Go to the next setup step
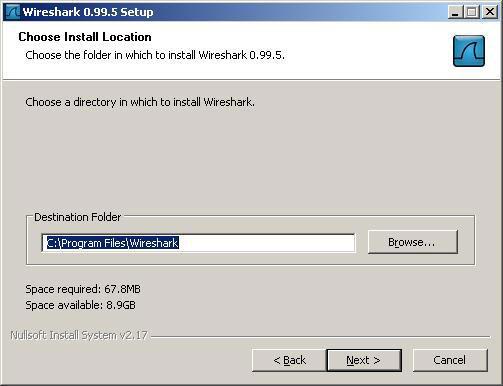The width and height of the screenshot is (503, 386). click(x=364, y=360)
